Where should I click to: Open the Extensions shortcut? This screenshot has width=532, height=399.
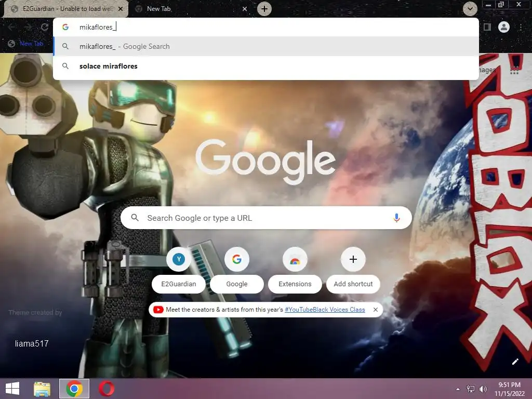(295, 270)
